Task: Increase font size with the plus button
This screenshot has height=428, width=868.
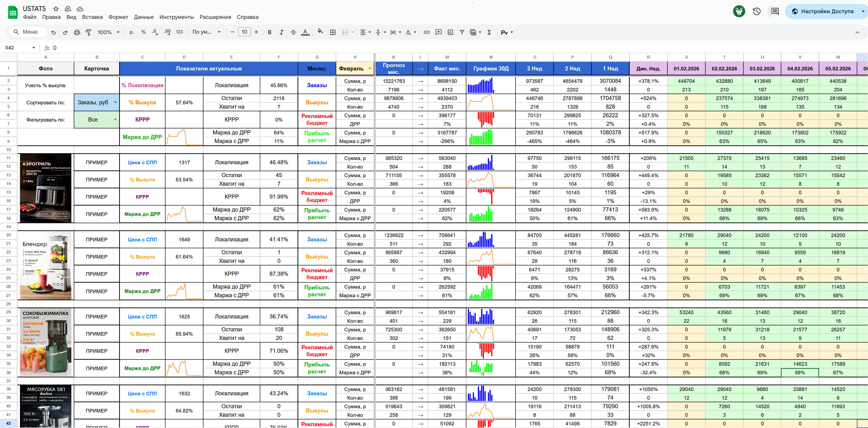Action: [256, 32]
